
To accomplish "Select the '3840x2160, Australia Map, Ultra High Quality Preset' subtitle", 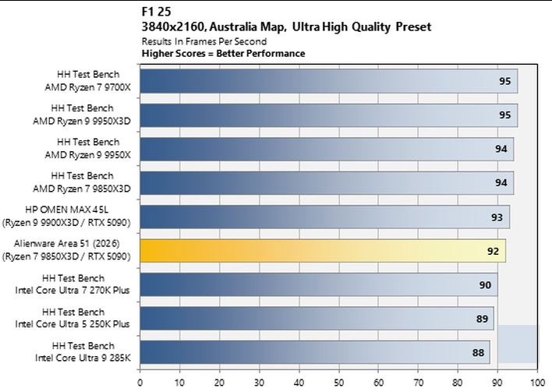I will 286,27.
